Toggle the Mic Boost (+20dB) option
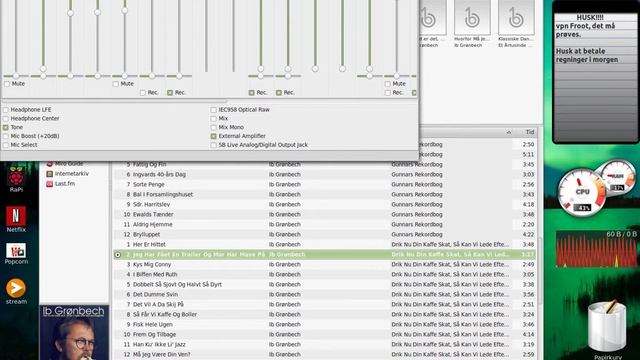 pos(6,136)
